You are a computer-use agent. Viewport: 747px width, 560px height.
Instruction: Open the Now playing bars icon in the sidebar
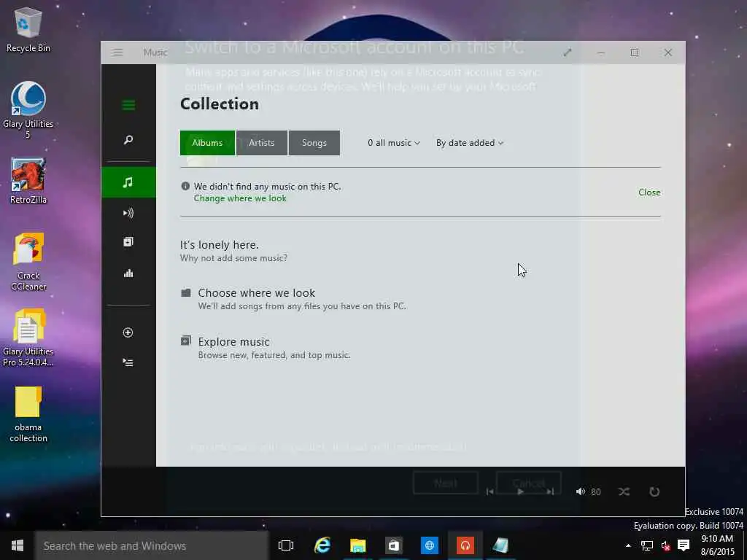[128, 273]
